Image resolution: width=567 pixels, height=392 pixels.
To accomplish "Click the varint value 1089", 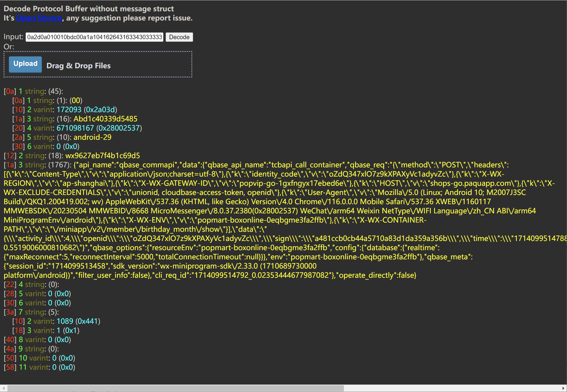I will [x=65, y=321].
